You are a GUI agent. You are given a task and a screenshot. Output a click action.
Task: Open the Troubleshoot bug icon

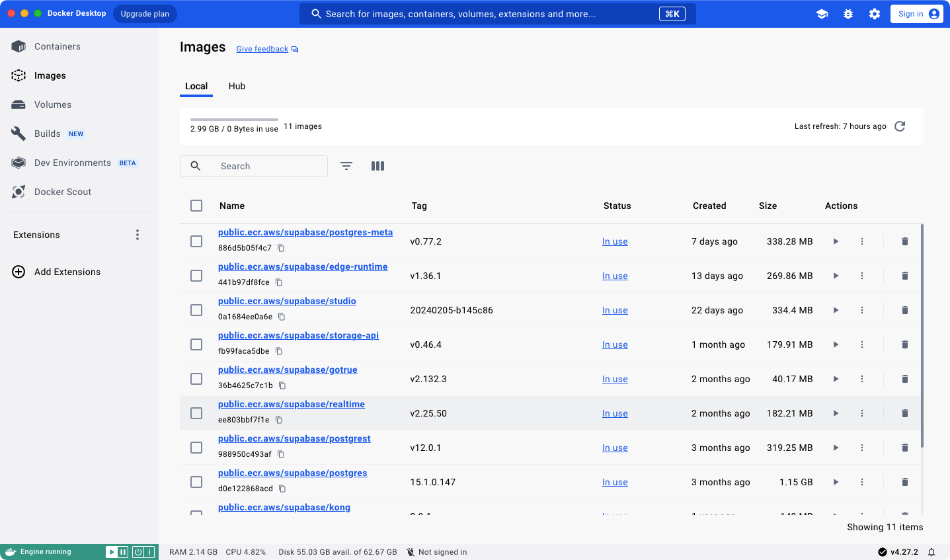coord(848,14)
